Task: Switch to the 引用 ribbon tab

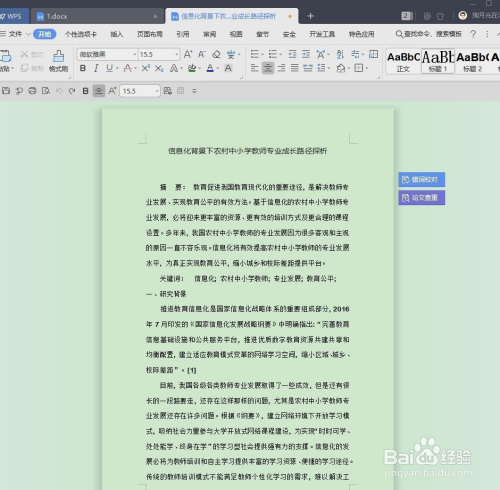Action: click(x=183, y=34)
